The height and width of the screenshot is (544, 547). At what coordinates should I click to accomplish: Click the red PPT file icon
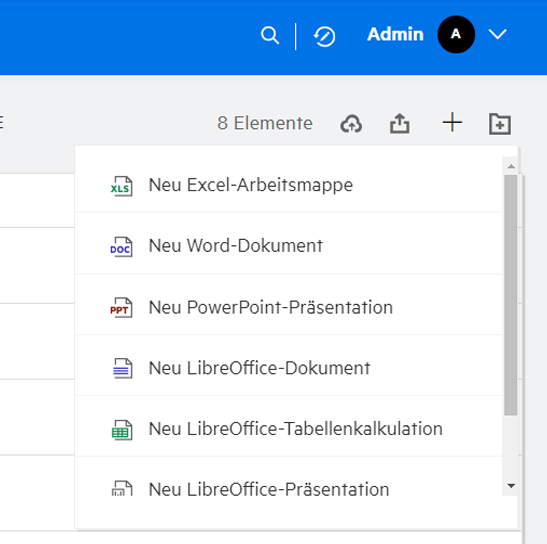tap(121, 307)
